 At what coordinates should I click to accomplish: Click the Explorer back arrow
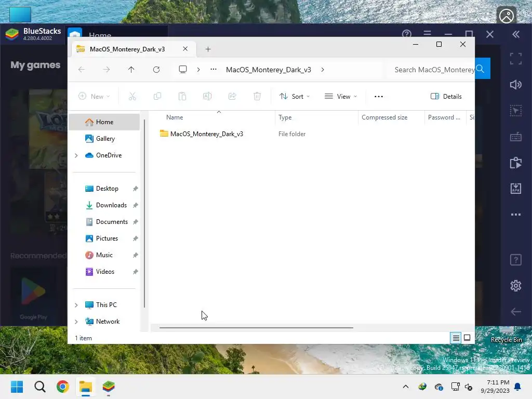point(82,70)
